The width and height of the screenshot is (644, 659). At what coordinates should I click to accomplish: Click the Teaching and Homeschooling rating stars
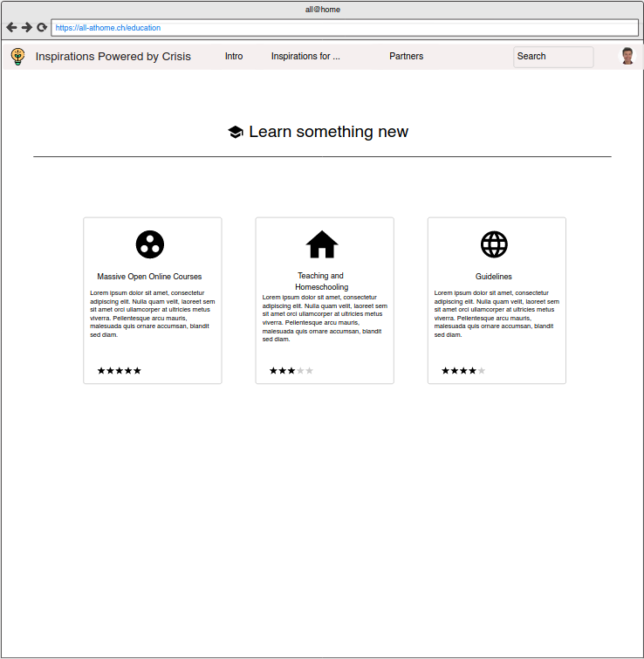click(x=291, y=371)
